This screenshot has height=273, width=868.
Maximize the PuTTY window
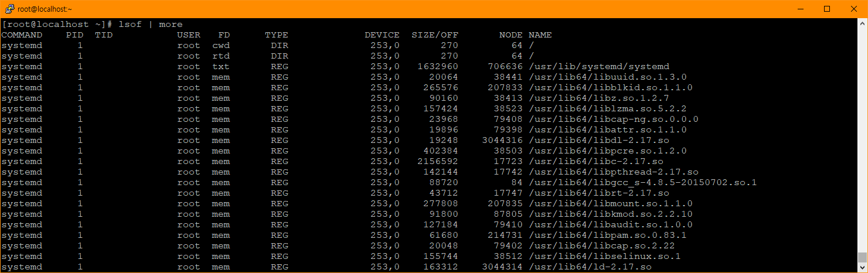(x=827, y=9)
